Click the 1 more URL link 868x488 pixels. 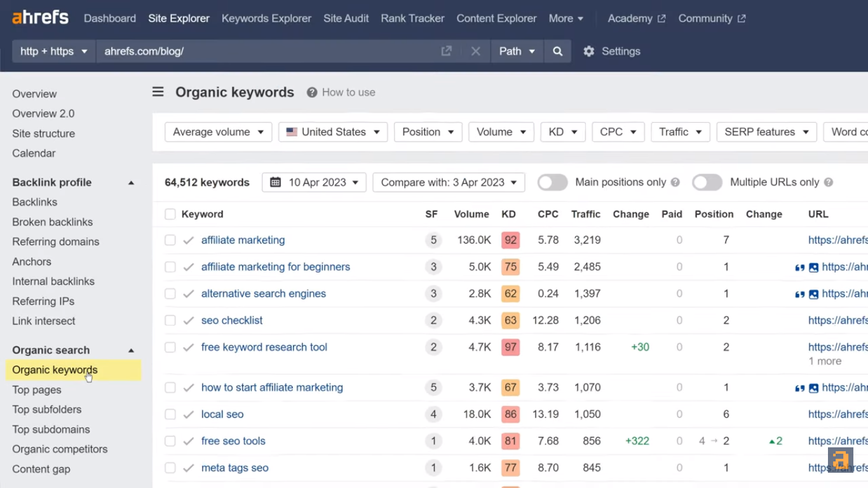(825, 361)
